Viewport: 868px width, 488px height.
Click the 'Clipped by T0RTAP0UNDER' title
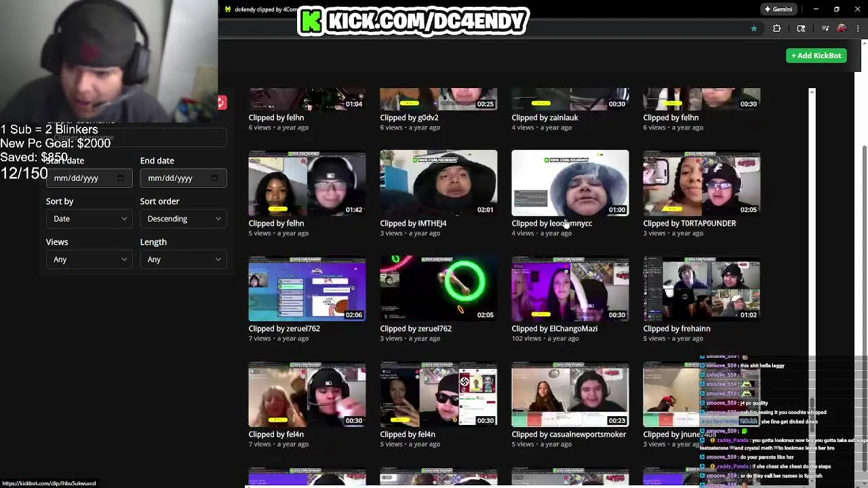689,223
